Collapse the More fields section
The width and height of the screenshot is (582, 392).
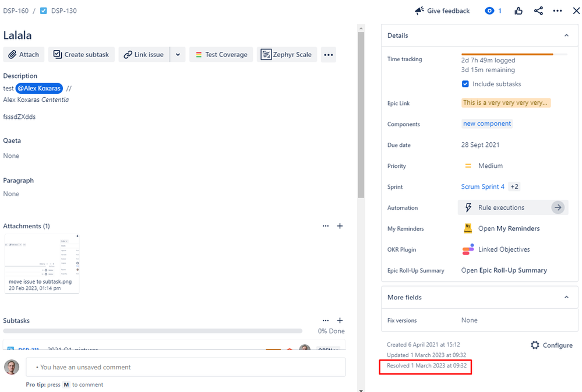tap(566, 297)
